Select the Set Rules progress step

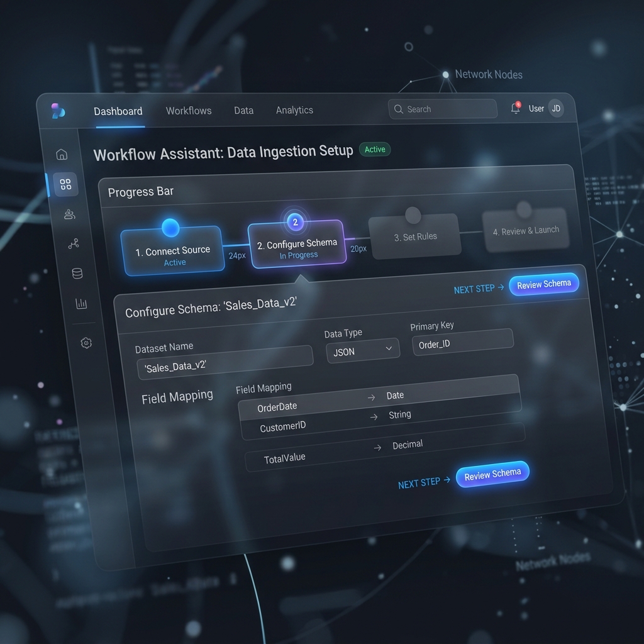pyautogui.click(x=415, y=236)
